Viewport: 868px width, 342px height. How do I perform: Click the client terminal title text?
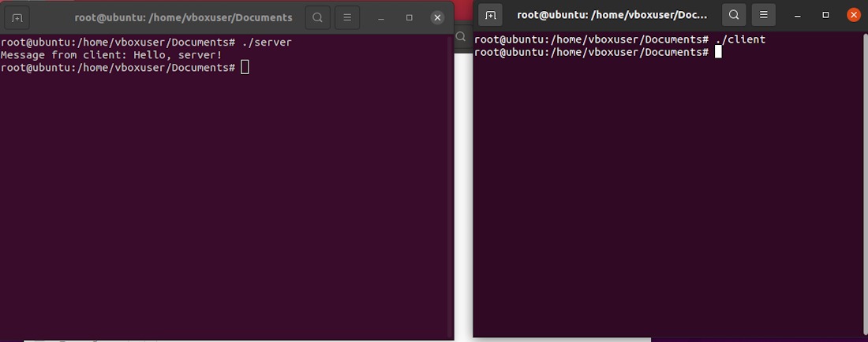coord(612,15)
